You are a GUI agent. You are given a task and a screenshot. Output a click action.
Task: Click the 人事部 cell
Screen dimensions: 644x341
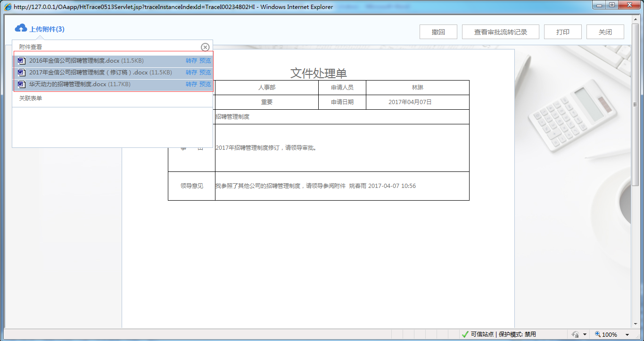267,88
